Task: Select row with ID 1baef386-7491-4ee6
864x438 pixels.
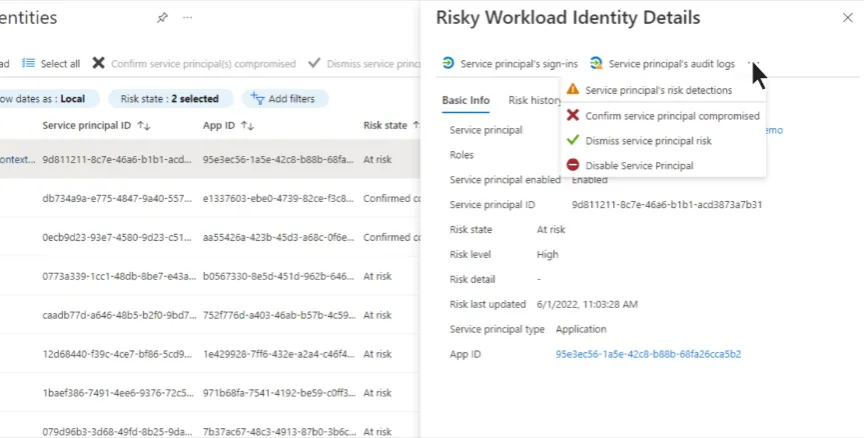Action: point(210,392)
